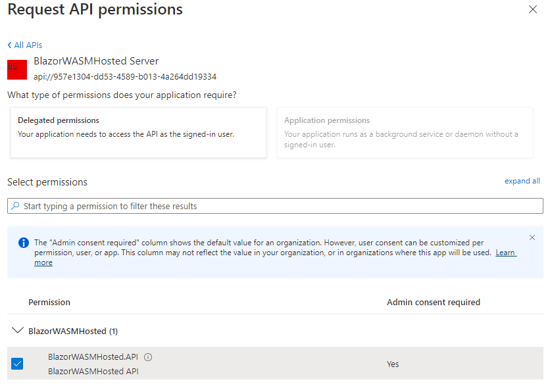The width and height of the screenshot is (550, 392).
Task: Click info icon next to BlazorWASMHosted.API
Action: [148, 357]
